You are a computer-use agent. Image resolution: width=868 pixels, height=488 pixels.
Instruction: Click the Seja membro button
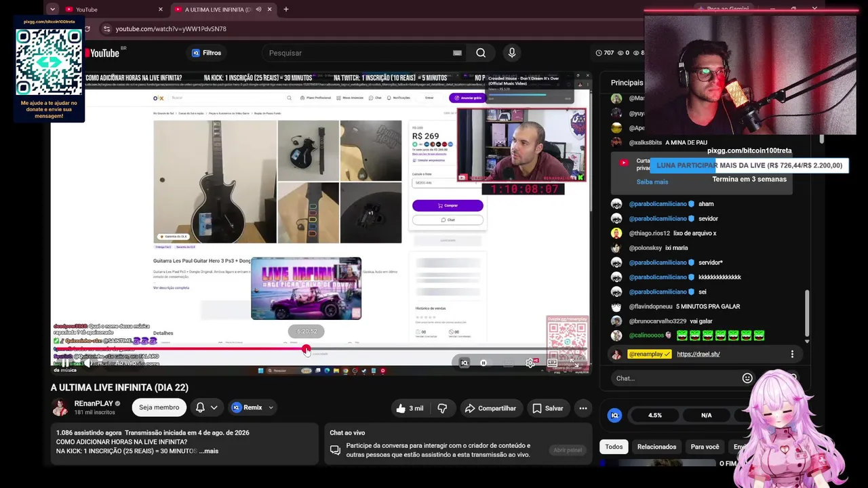click(x=159, y=407)
